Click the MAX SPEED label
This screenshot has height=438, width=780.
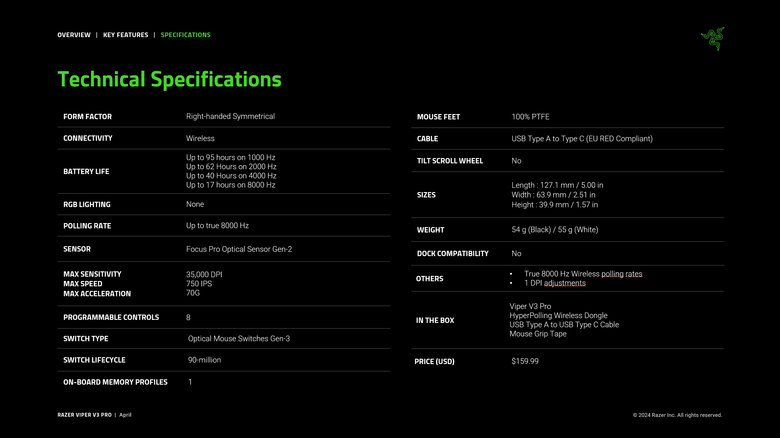83,284
